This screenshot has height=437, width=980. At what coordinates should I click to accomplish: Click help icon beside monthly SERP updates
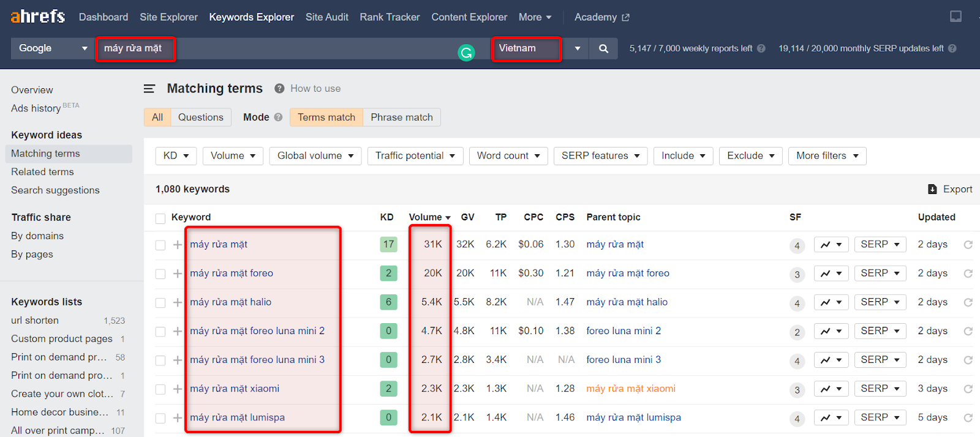click(952, 48)
